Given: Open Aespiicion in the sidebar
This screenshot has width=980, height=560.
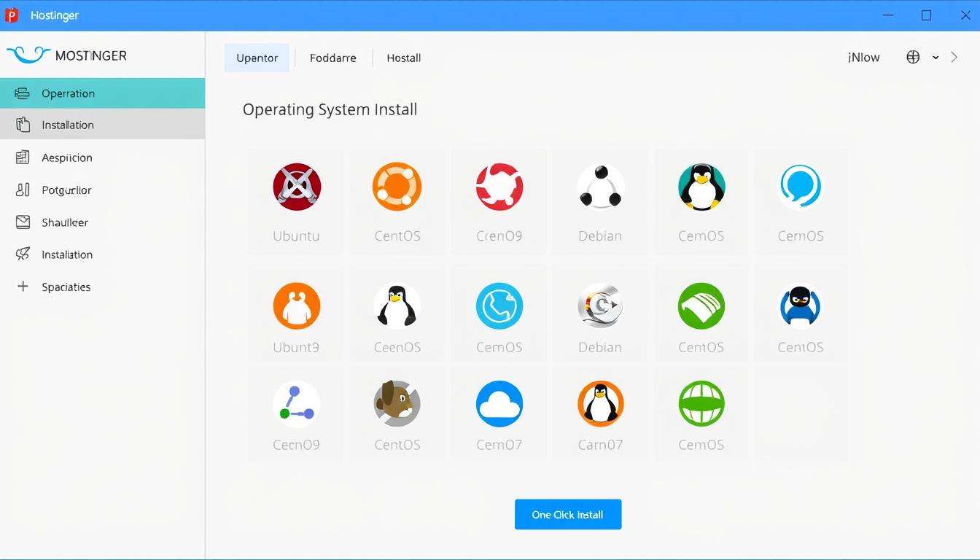Looking at the screenshot, I should point(66,157).
